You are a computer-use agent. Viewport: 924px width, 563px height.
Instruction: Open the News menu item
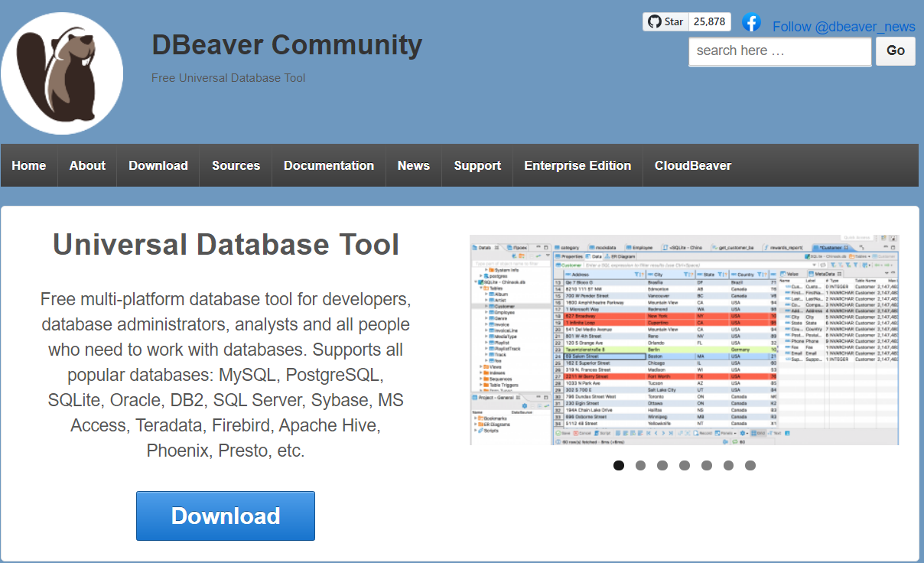coord(414,165)
